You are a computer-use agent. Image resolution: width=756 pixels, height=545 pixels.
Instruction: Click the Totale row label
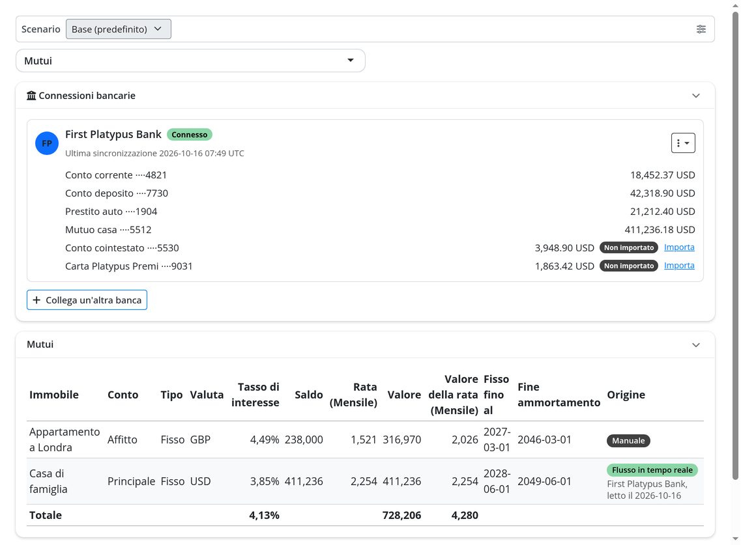click(46, 515)
